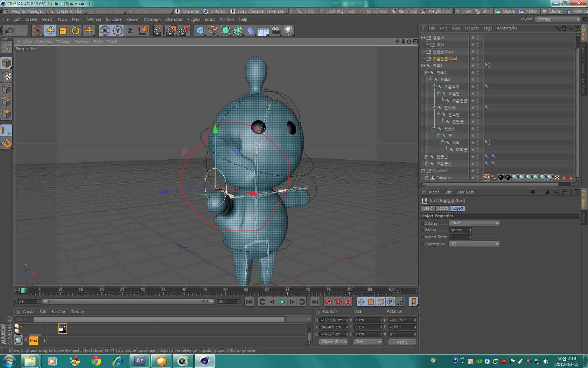This screenshot has height=368, width=588.
Task: Open the Orientation dropdown showing XY
Action: tap(474, 244)
